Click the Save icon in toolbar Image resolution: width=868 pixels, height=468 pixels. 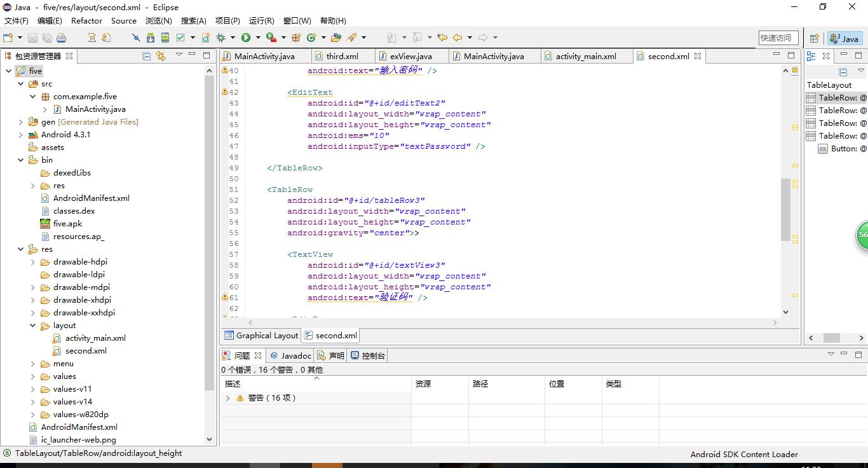(32, 38)
